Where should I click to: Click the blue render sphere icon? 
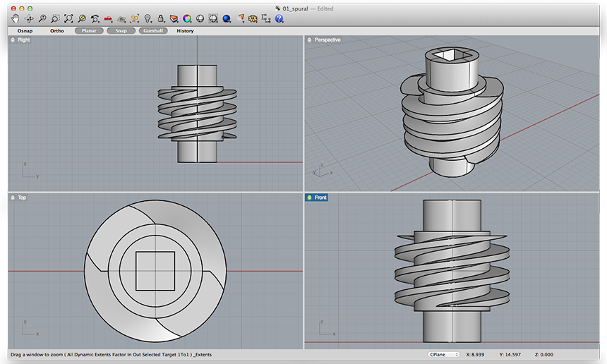[226, 18]
